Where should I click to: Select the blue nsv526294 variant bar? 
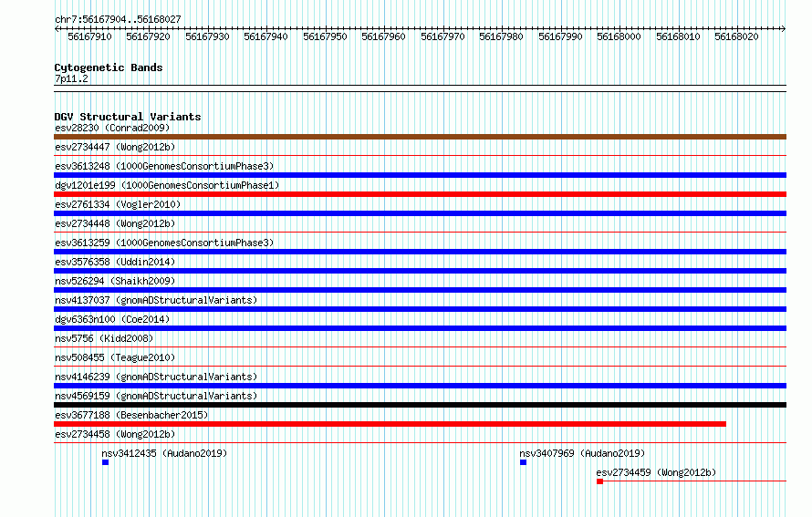(420, 290)
